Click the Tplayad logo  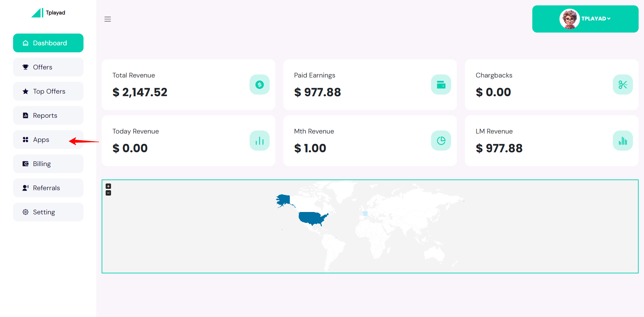tap(48, 13)
